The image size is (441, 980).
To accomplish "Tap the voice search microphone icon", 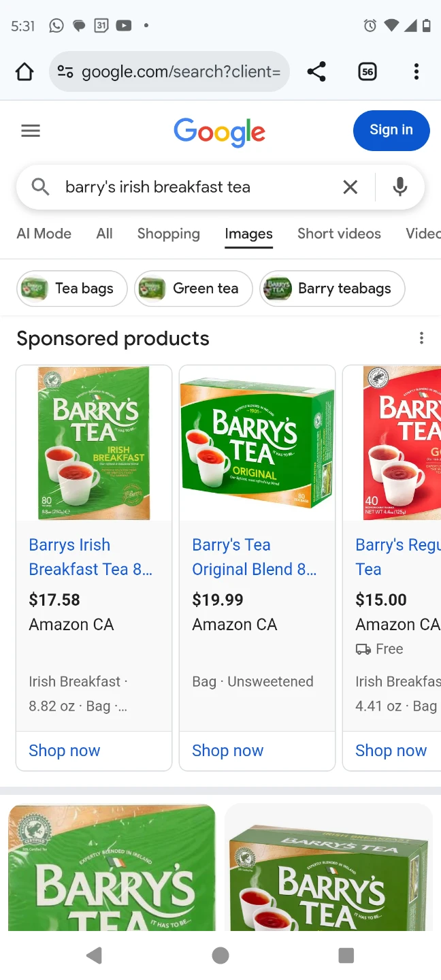I will [399, 186].
